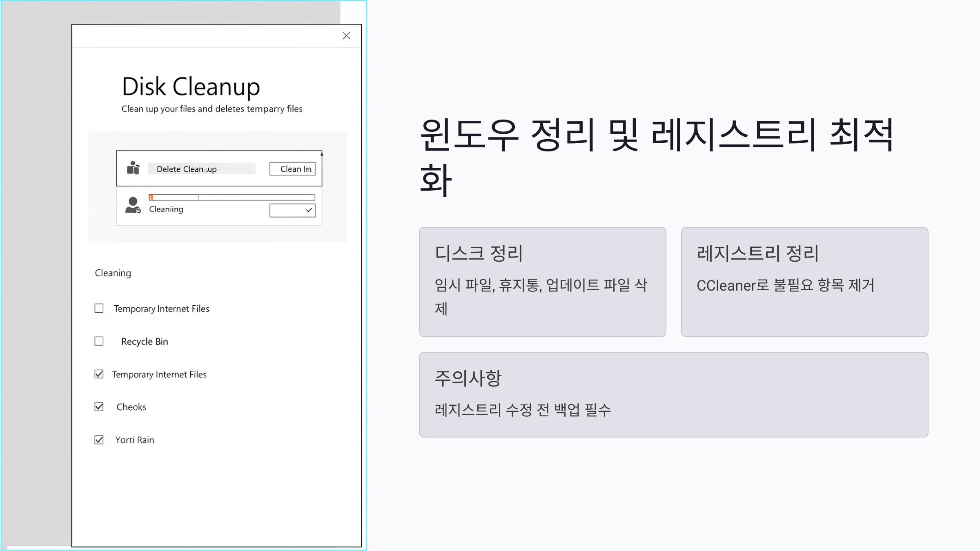Select the 레지스트리 정리 card
Screen dimensions: 980x551
click(804, 282)
